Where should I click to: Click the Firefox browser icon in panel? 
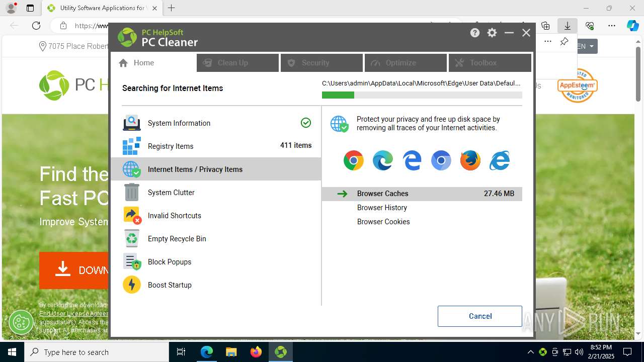coord(470,160)
